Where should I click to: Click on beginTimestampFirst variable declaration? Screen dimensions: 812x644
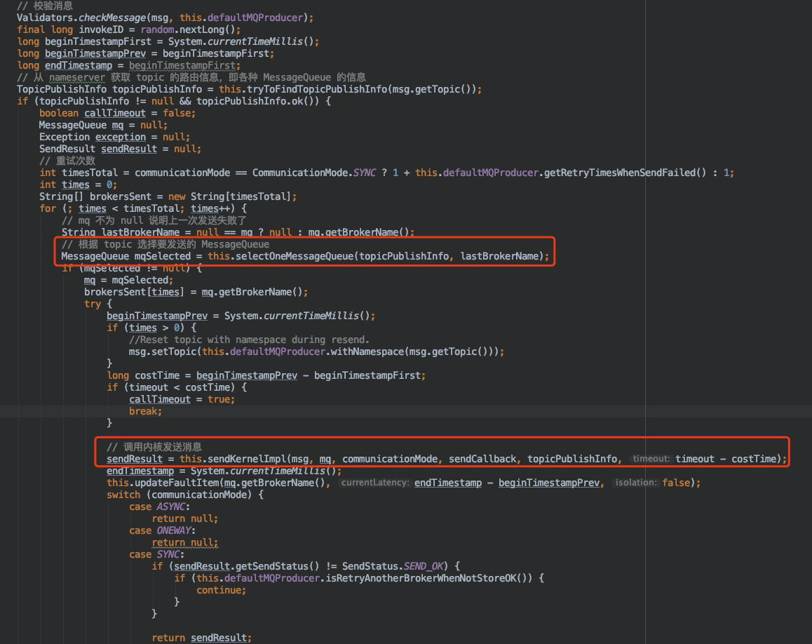coord(168,41)
